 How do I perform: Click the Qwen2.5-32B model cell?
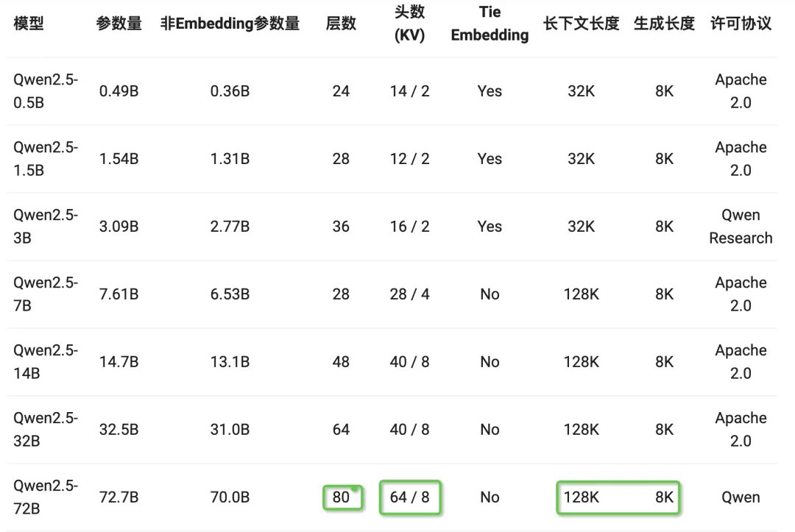46,430
